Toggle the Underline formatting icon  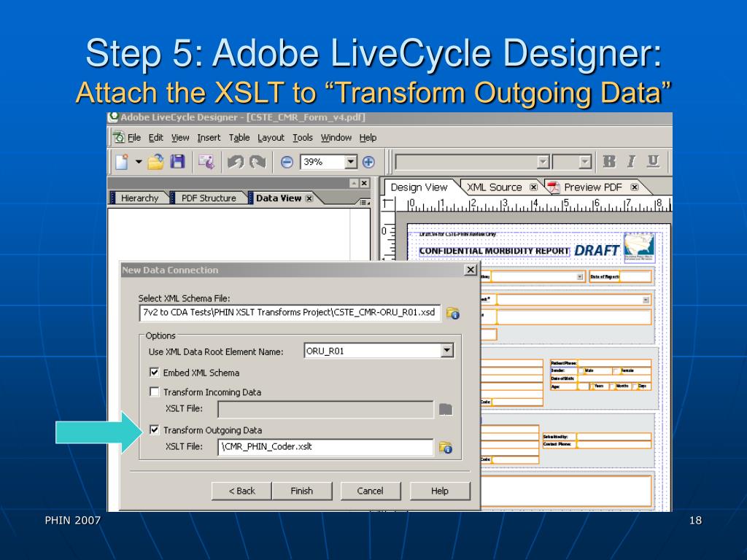coord(653,161)
